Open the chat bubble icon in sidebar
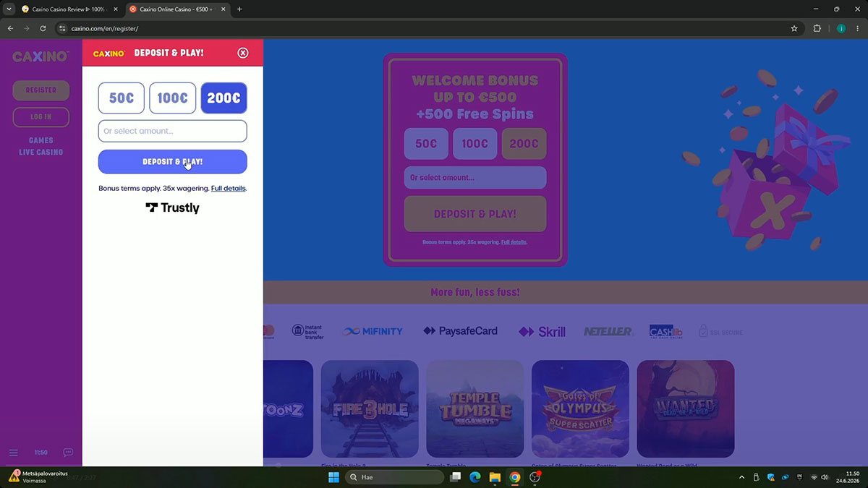 click(68, 453)
